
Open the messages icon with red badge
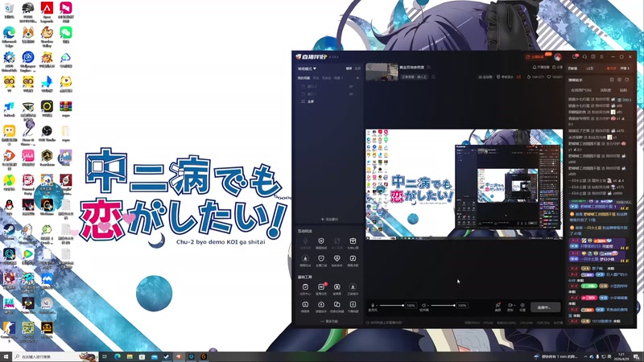pyautogui.click(x=576, y=56)
